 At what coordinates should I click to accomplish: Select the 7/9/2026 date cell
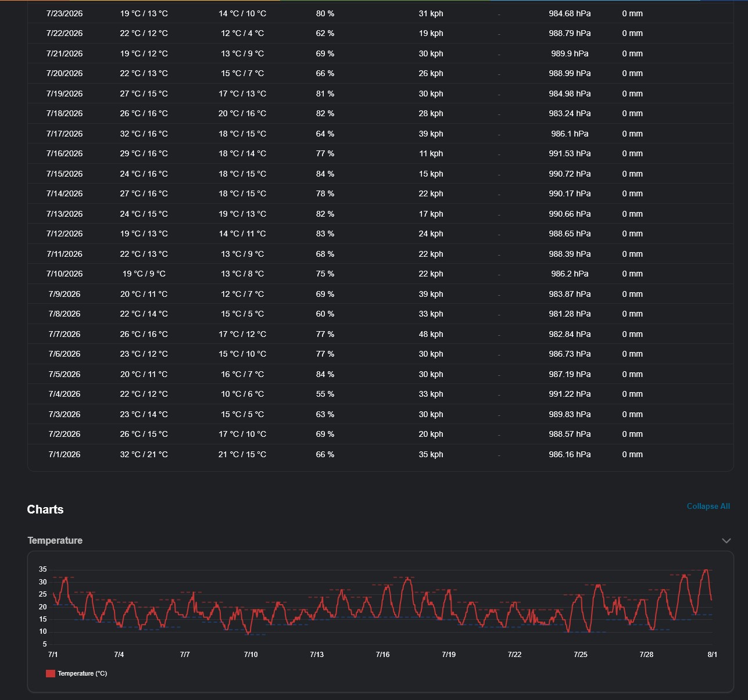65,294
